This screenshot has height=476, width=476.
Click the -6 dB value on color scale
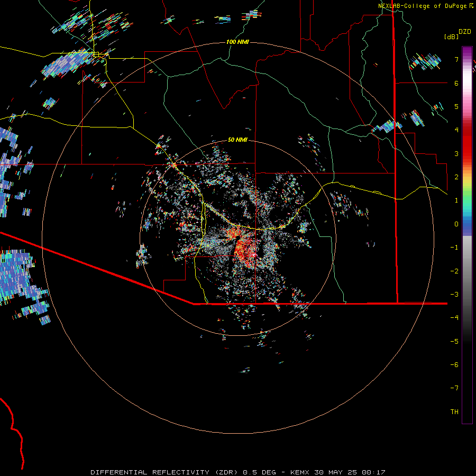click(x=454, y=365)
